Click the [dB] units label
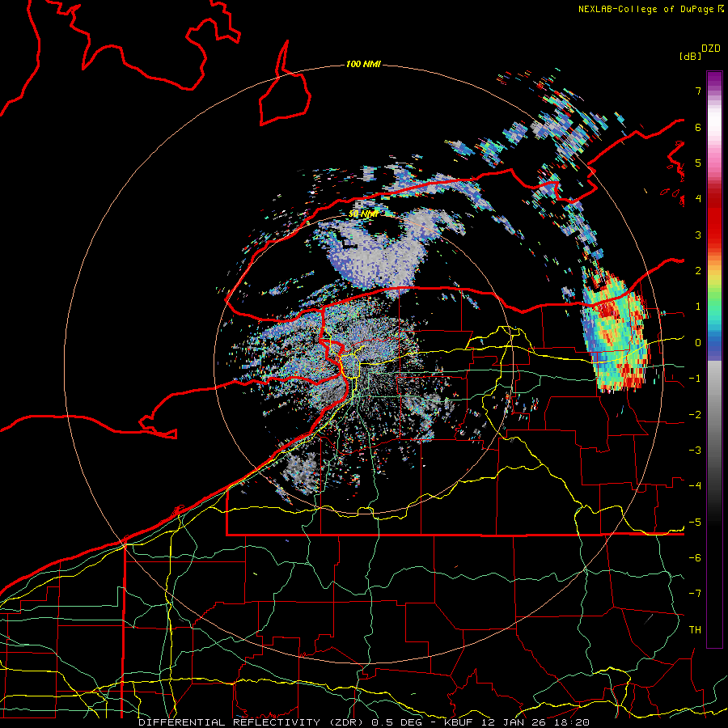This screenshot has width=728, height=728. (690, 56)
